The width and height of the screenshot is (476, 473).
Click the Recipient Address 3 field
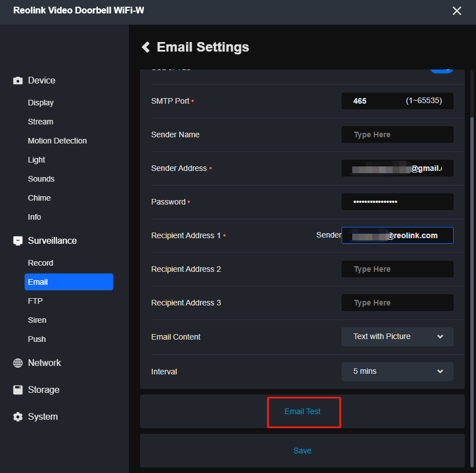click(x=398, y=303)
